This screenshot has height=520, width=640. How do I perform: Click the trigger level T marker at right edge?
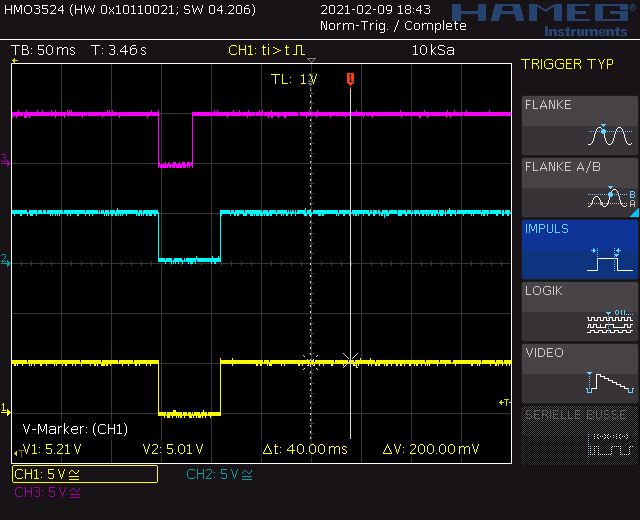tap(504, 402)
